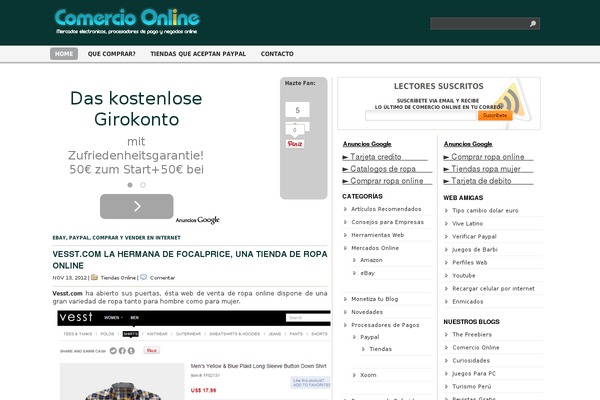
Task: Click the subscription email input field
Action: (421, 116)
